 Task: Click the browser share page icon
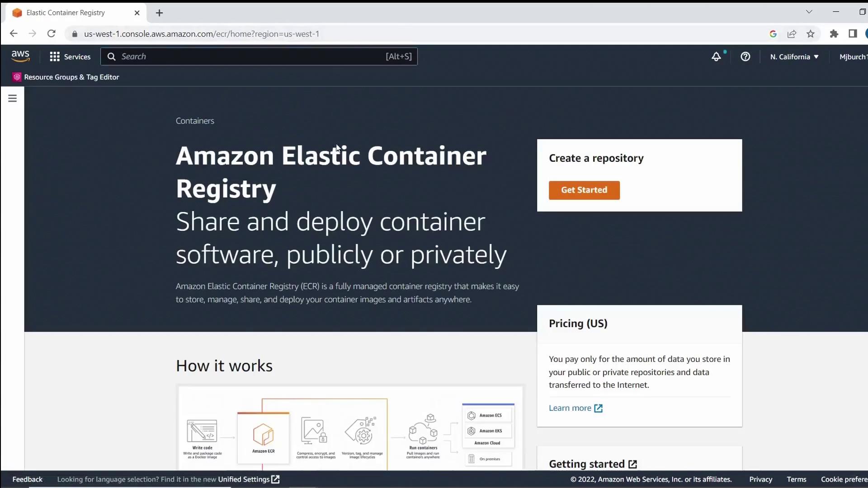(792, 34)
